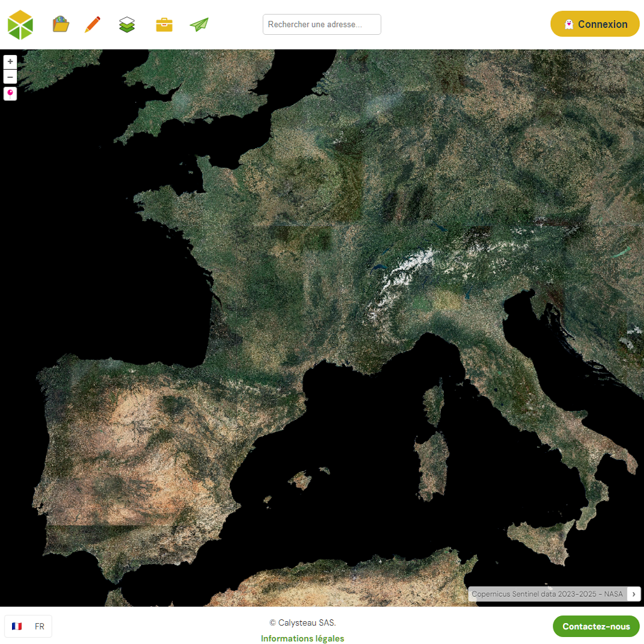
Task: Select the orange pencil drawing tool
Action: [x=92, y=24]
